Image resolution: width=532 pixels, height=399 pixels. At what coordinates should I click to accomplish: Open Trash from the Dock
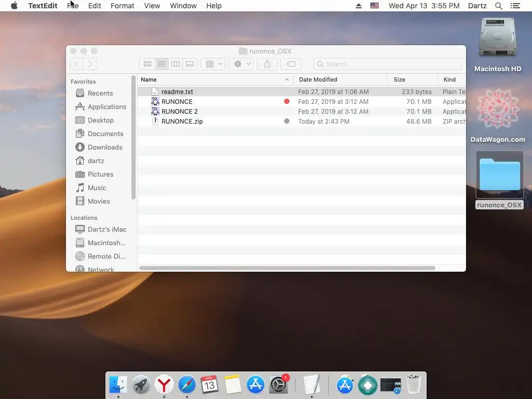[414, 384]
